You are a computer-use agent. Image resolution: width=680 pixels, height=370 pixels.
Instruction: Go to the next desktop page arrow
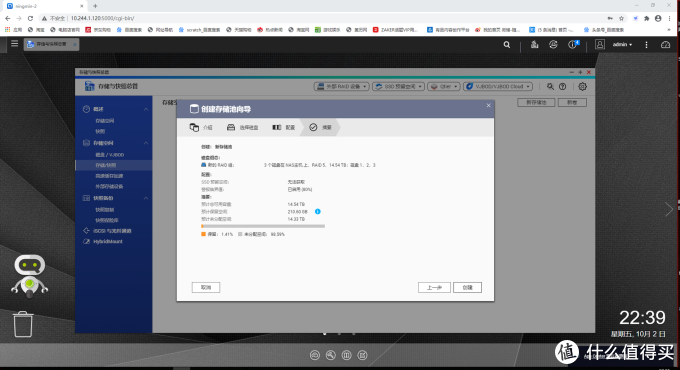669,210
